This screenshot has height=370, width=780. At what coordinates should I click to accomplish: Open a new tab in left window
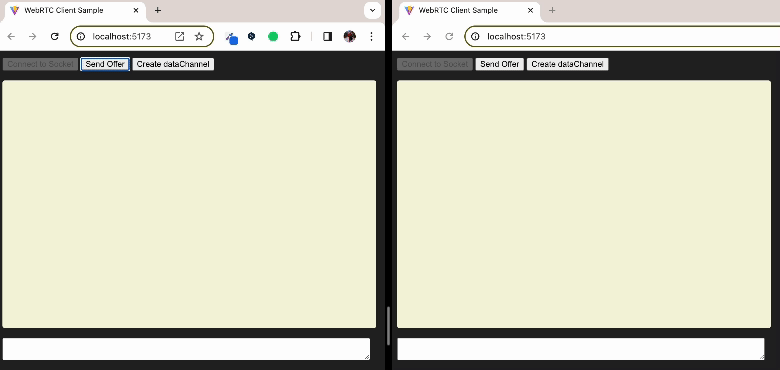pyautogui.click(x=158, y=10)
